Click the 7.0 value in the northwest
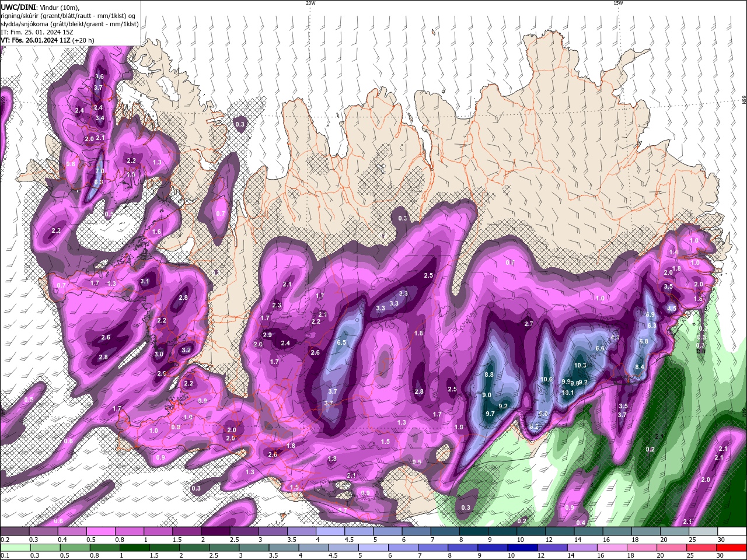 coord(99,171)
